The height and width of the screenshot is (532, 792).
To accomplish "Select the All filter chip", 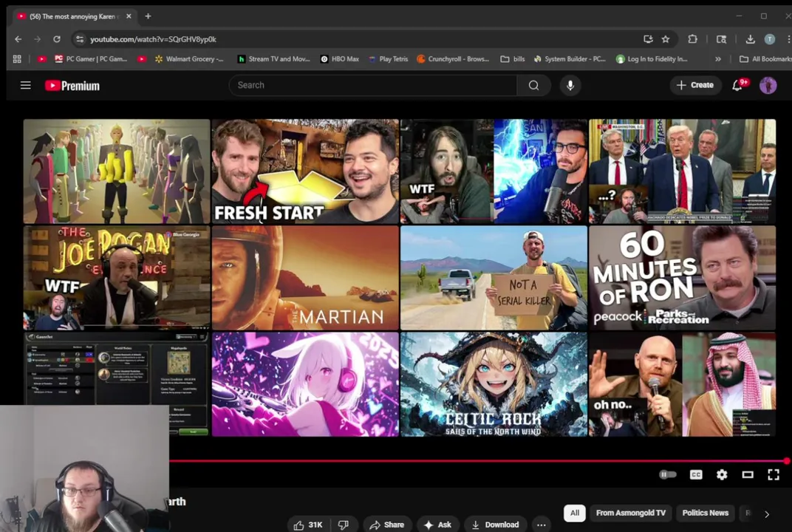I will pyautogui.click(x=575, y=513).
